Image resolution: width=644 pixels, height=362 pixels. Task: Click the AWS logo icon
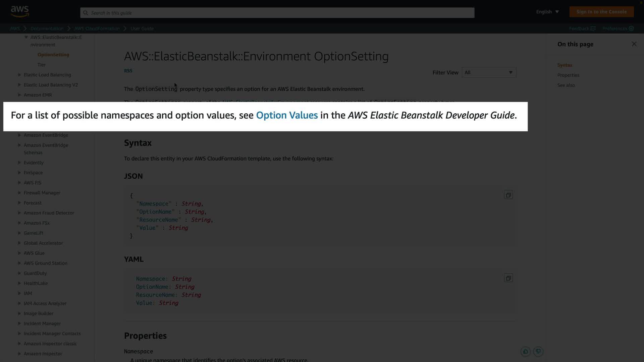click(x=20, y=11)
